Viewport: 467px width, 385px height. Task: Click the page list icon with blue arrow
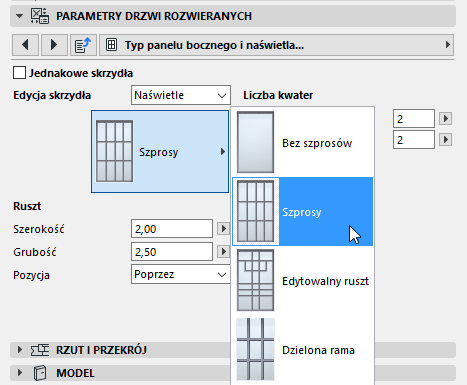[83, 45]
